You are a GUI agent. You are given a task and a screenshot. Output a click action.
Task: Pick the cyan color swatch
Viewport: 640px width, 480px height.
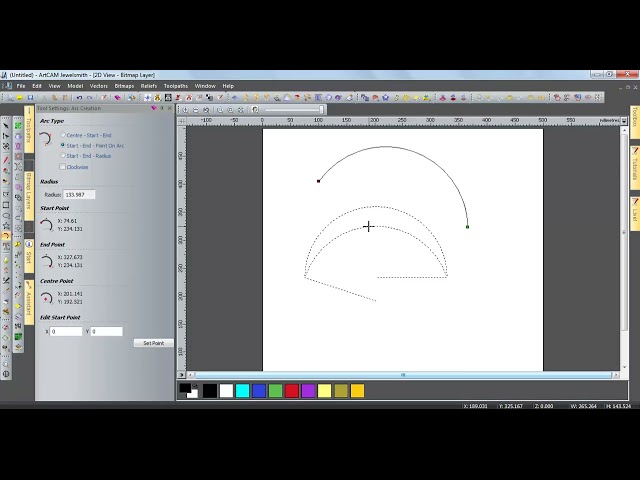(242, 391)
